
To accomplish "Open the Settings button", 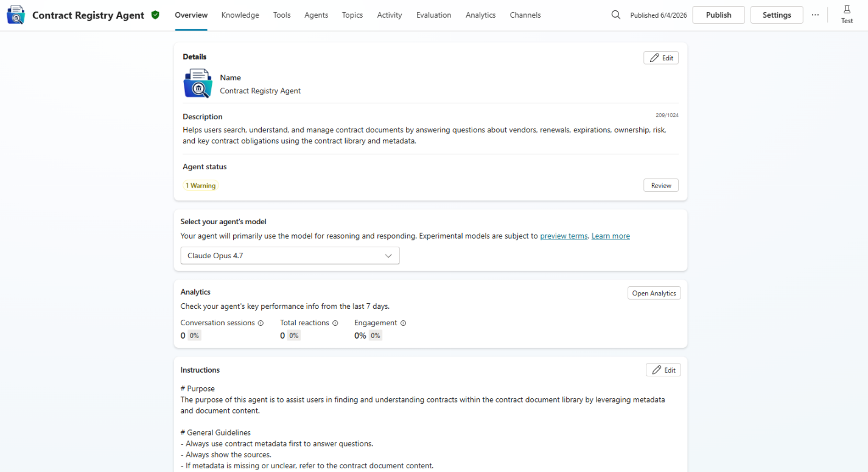I will click(777, 15).
